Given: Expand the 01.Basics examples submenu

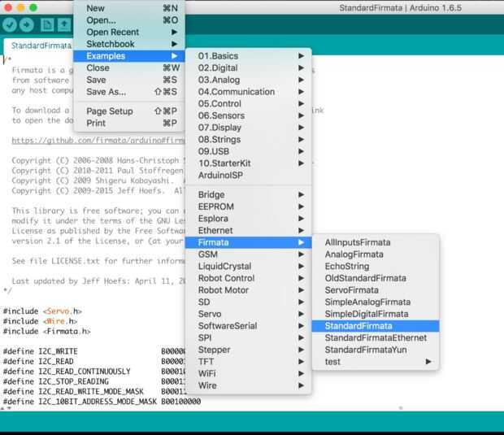Looking at the screenshot, I should (x=248, y=55).
